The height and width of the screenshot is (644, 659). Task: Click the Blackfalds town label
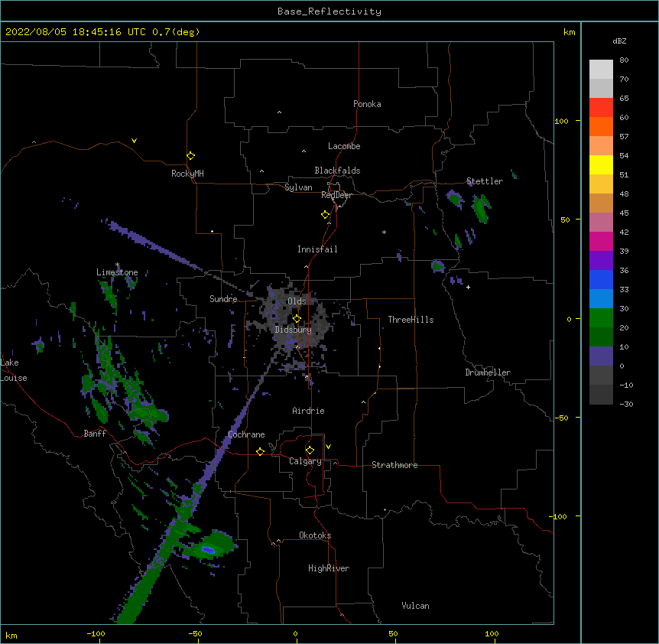point(337,171)
